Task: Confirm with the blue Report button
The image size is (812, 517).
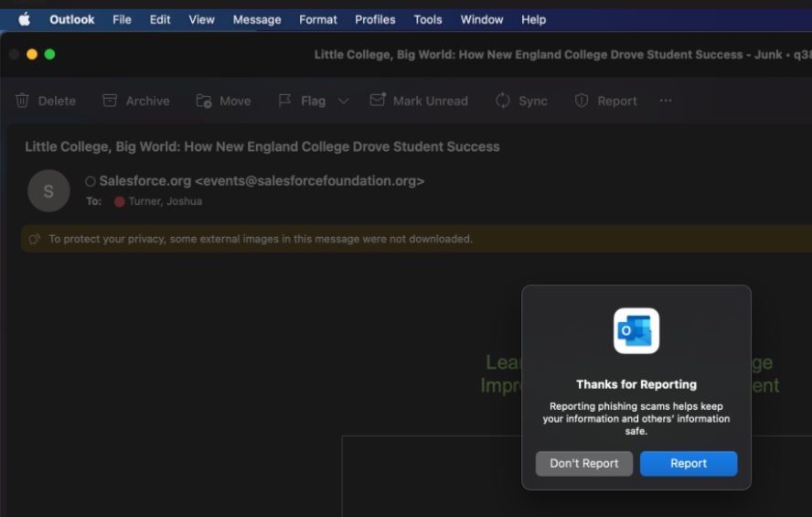Action: [x=689, y=463]
